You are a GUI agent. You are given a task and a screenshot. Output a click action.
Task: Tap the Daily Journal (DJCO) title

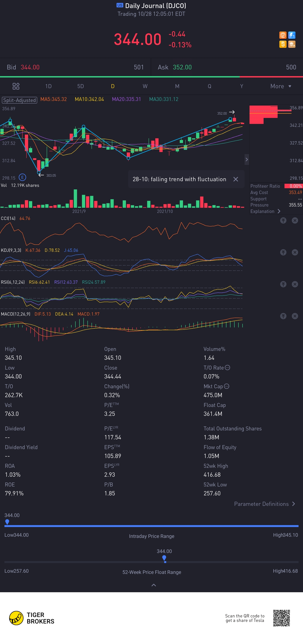click(x=155, y=5)
